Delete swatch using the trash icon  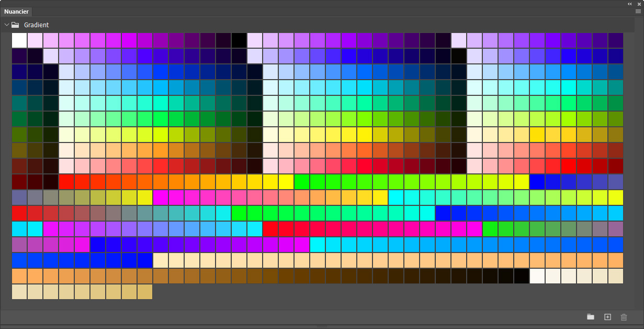tap(624, 317)
